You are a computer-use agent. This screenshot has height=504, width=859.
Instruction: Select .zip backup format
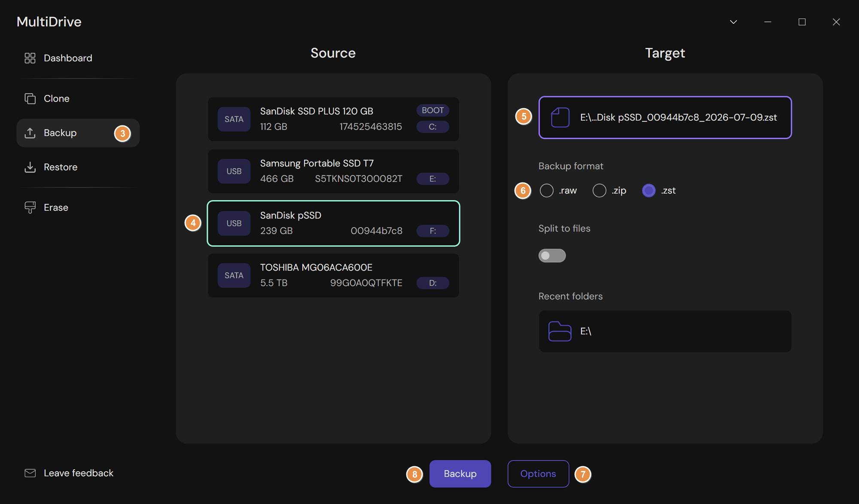tap(599, 190)
